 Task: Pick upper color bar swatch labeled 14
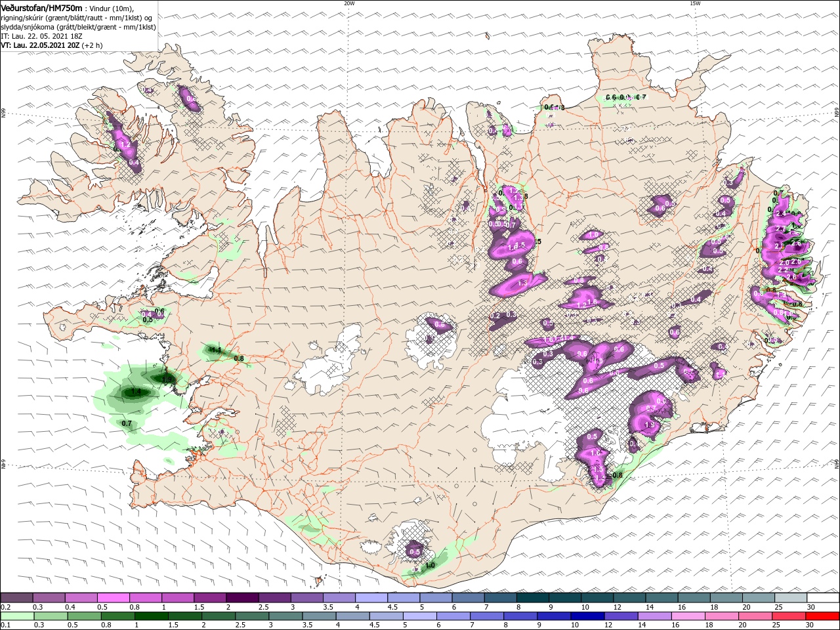(662, 598)
